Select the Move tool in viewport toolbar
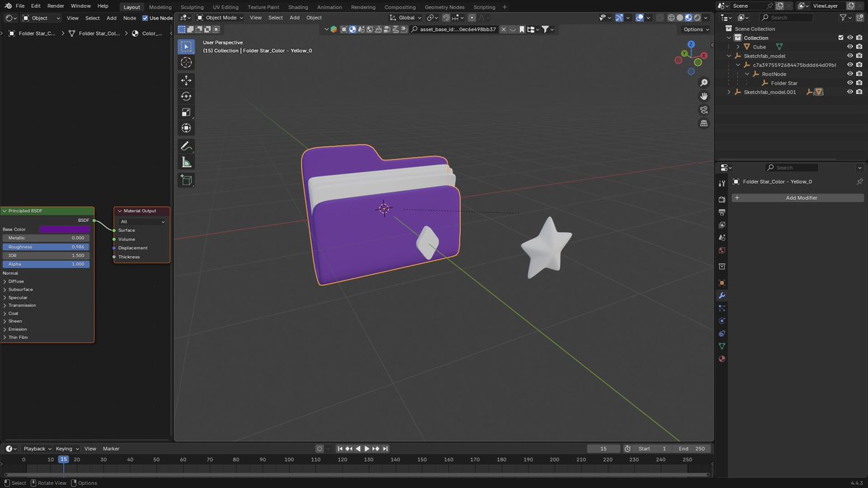Viewport: 868px width, 488px height. click(x=186, y=80)
